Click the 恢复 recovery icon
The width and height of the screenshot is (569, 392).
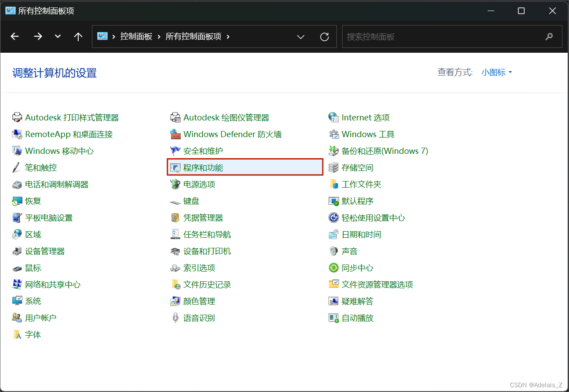(x=17, y=201)
